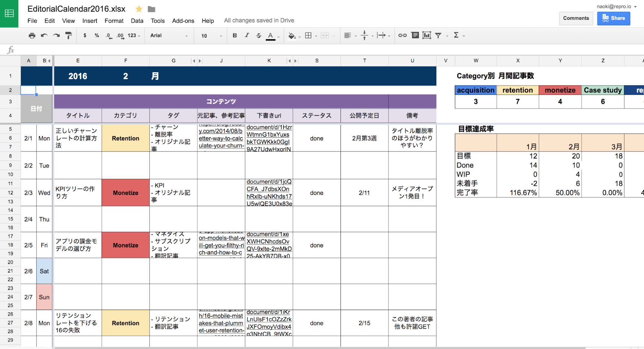The image size is (644, 349).
Task: Select column header T
Action: pyautogui.click(x=364, y=61)
